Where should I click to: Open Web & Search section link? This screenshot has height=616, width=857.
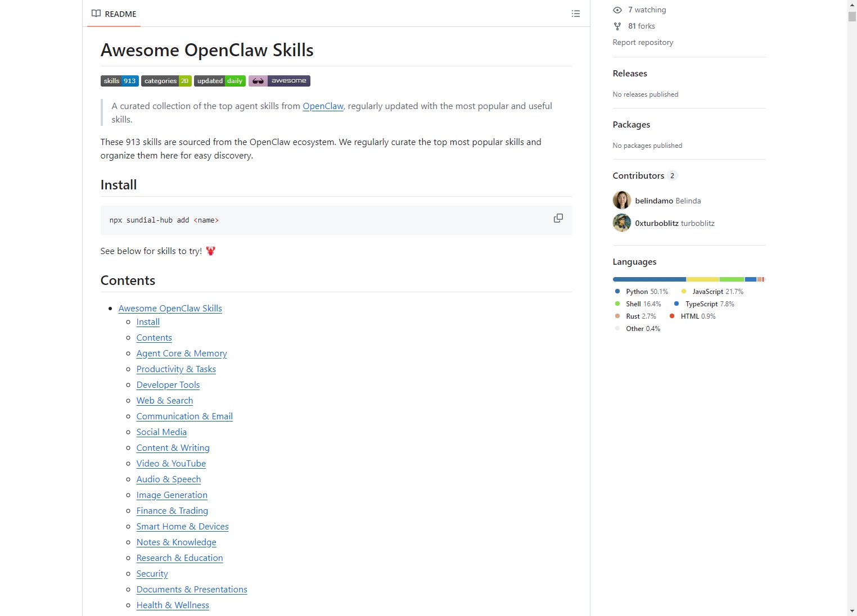[x=165, y=401]
